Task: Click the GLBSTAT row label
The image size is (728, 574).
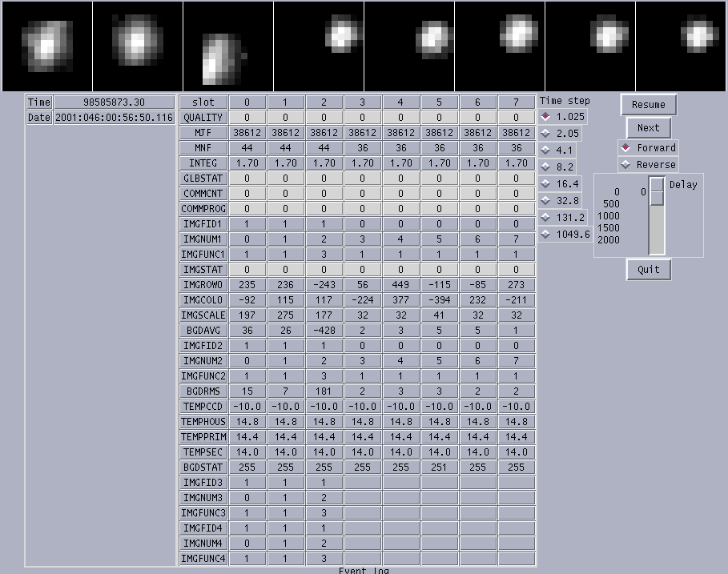Action: pyautogui.click(x=203, y=179)
